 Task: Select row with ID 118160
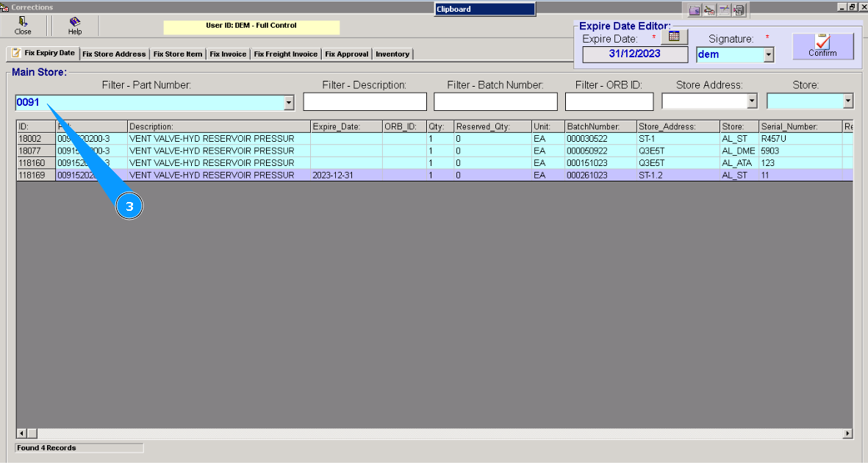[x=434, y=163]
